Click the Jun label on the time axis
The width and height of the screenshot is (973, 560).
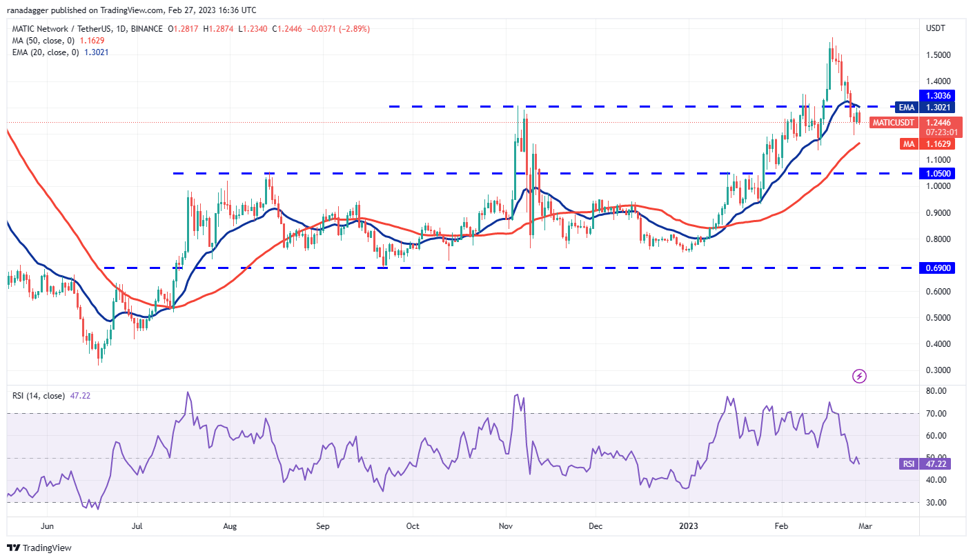click(47, 526)
